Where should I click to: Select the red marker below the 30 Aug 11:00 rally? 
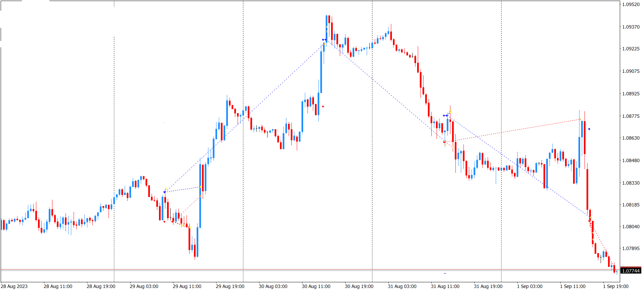pos(323,107)
